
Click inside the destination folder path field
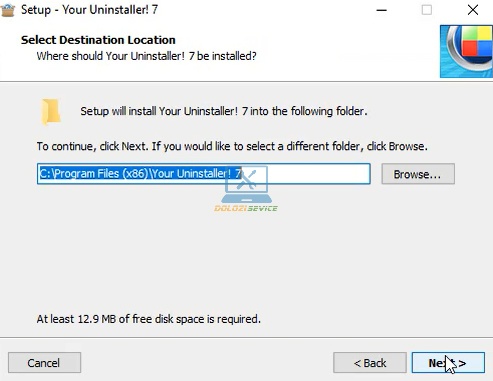(204, 174)
